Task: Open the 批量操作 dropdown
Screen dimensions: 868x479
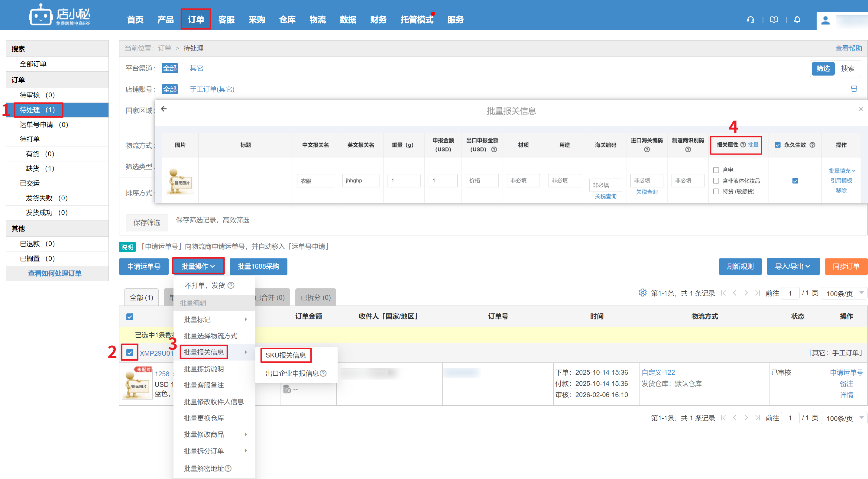Action: (x=198, y=267)
